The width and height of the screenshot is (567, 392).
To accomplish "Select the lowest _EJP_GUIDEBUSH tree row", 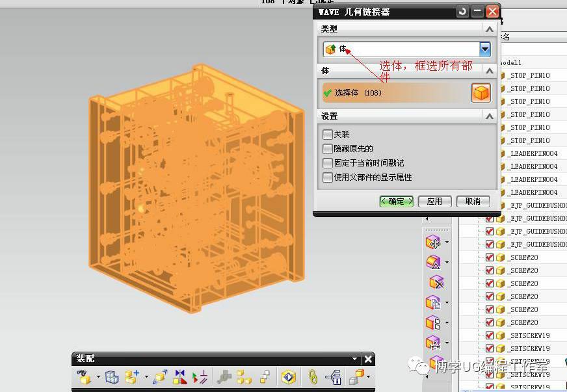I will [x=526, y=244].
